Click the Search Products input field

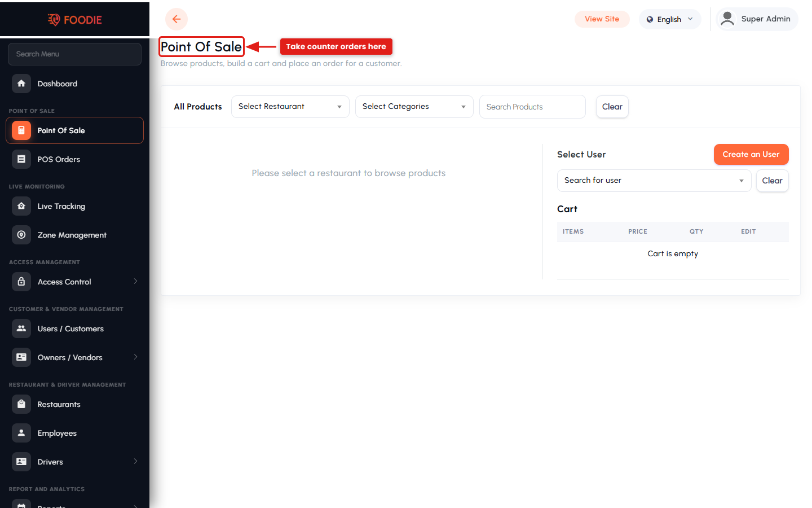(x=532, y=107)
